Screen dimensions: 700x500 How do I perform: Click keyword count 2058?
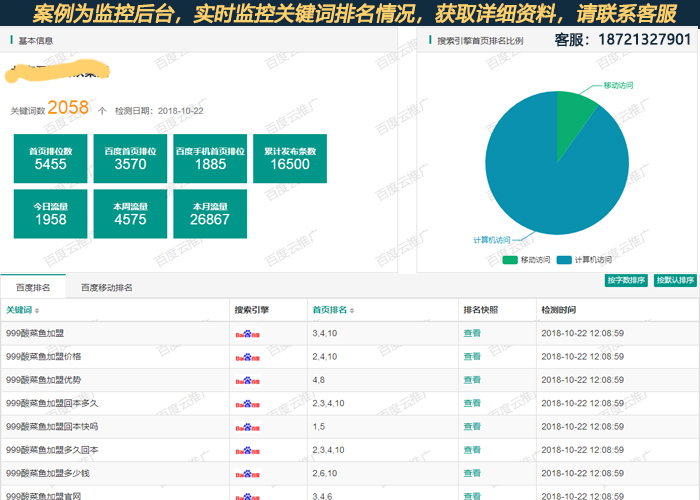tap(68, 108)
